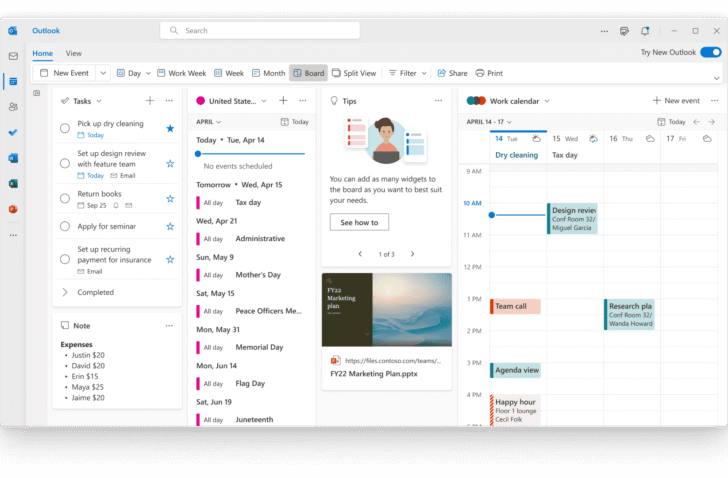Show next tip in Tips widget
Viewport: 728px width, 478px height.
[x=412, y=254]
